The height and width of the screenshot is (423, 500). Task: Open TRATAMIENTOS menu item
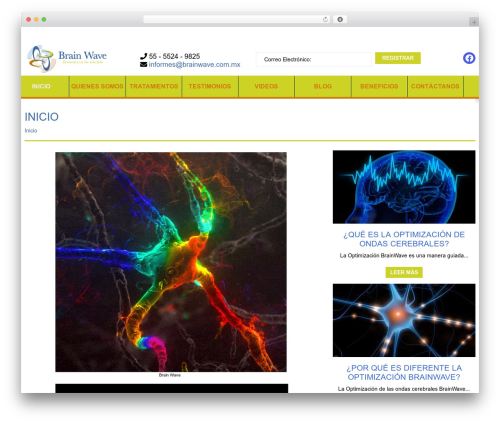click(154, 86)
